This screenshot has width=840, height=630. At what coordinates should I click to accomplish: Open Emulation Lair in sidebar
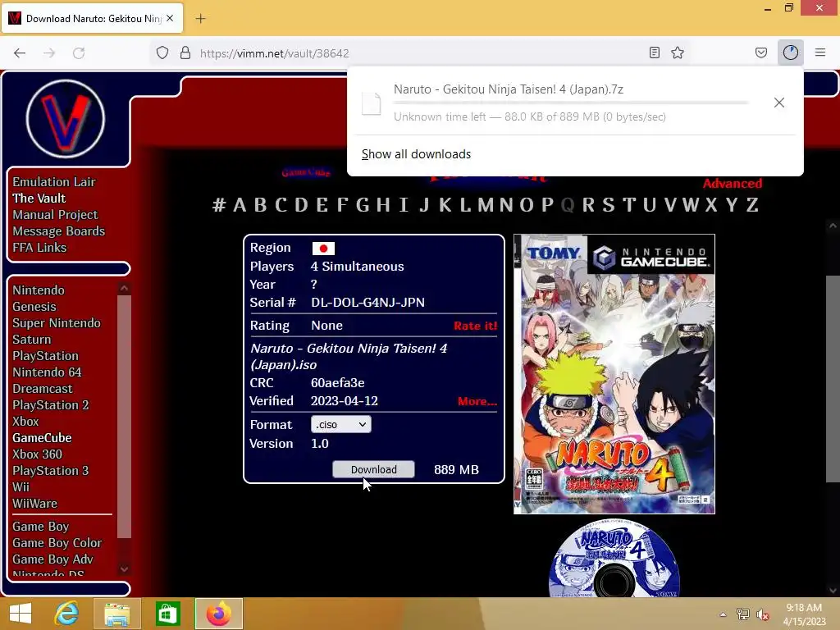[x=54, y=182]
